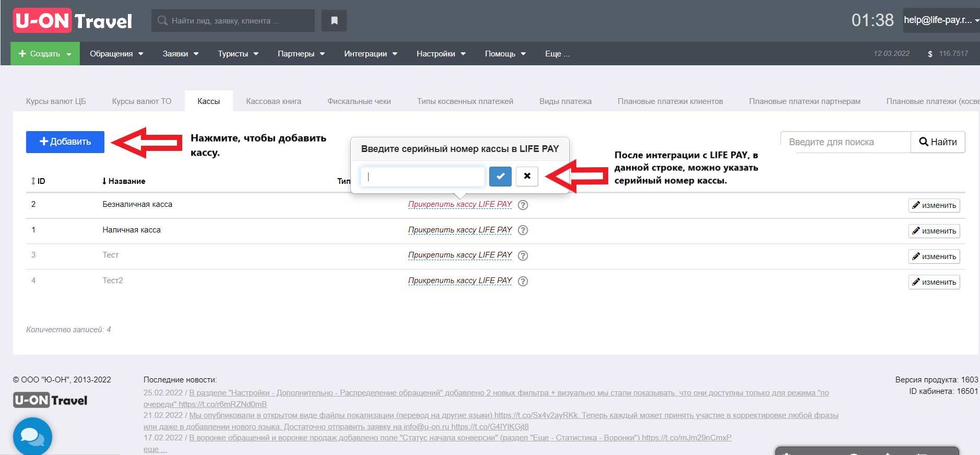The width and height of the screenshot is (980, 455).
Task: Click the U-ON Travel footer logo
Action: point(50,400)
